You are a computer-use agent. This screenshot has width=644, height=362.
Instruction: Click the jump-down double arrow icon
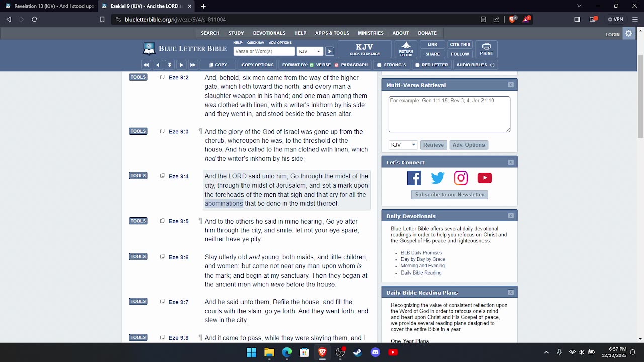[x=169, y=65]
